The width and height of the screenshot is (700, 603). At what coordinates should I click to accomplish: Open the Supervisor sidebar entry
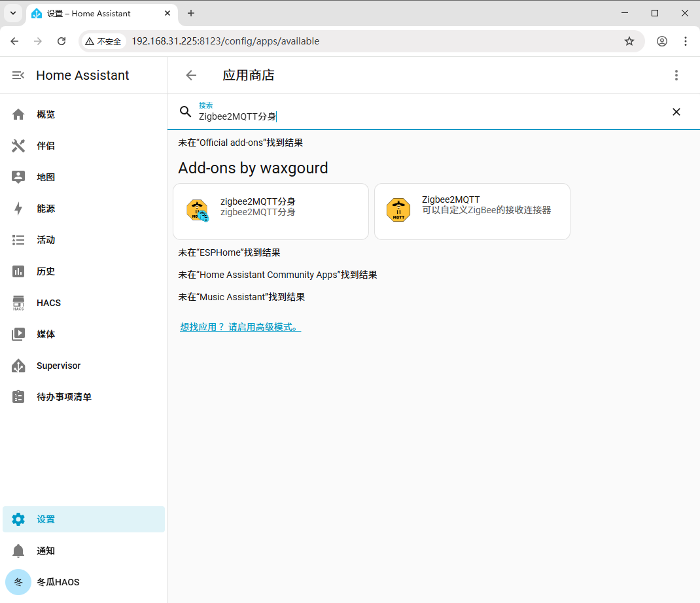(84, 366)
